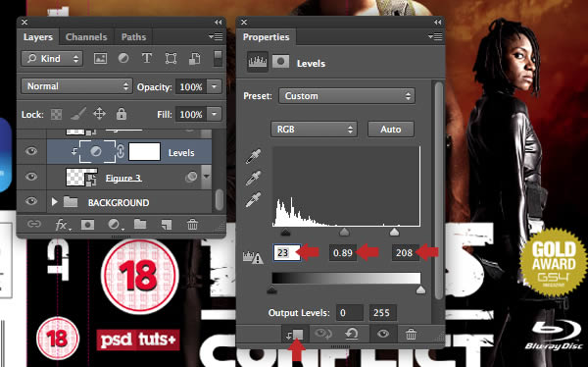
Task: Click the link layers icon
Action: [x=33, y=225]
